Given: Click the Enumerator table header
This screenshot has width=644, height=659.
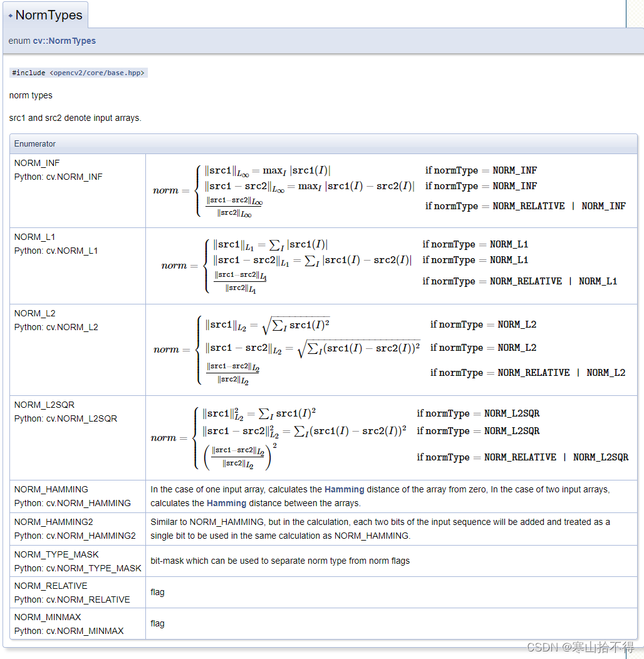Looking at the screenshot, I should (323, 143).
